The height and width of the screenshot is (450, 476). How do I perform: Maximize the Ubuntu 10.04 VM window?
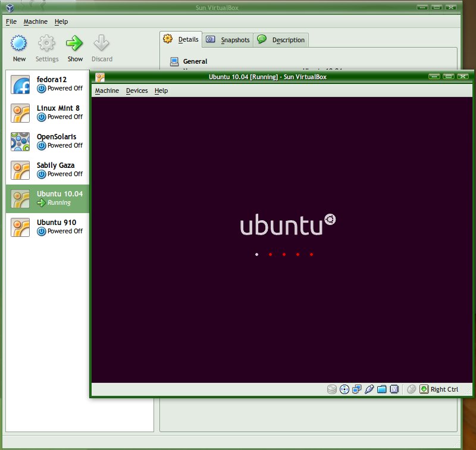pyautogui.click(x=449, y=77)
